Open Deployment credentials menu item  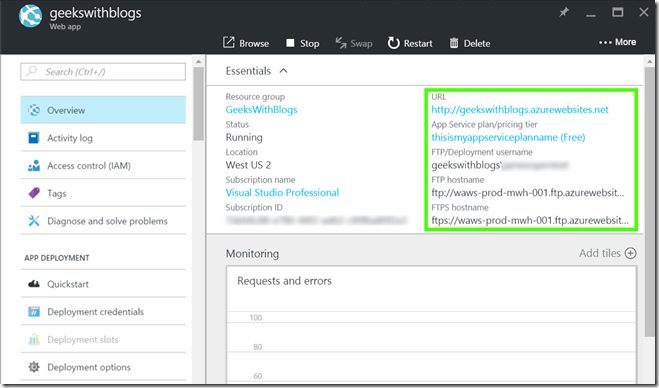tap(103, 312)
